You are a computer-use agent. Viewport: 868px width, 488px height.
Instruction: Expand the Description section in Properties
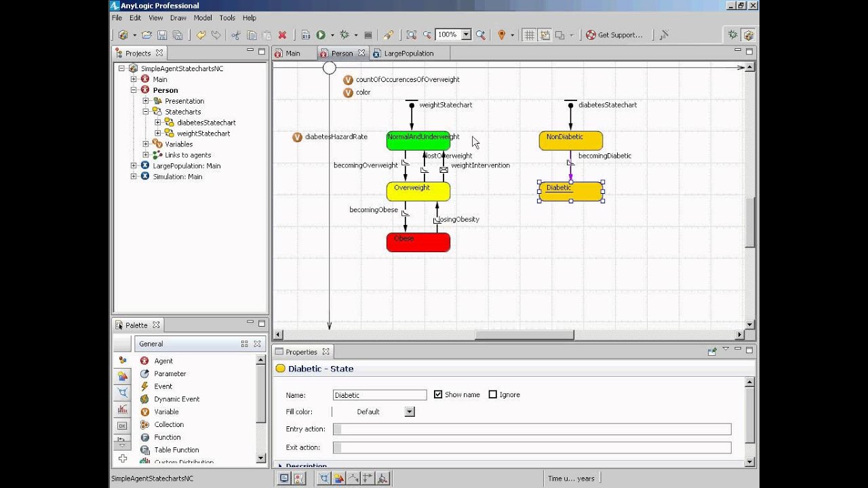tap(281, 466)
